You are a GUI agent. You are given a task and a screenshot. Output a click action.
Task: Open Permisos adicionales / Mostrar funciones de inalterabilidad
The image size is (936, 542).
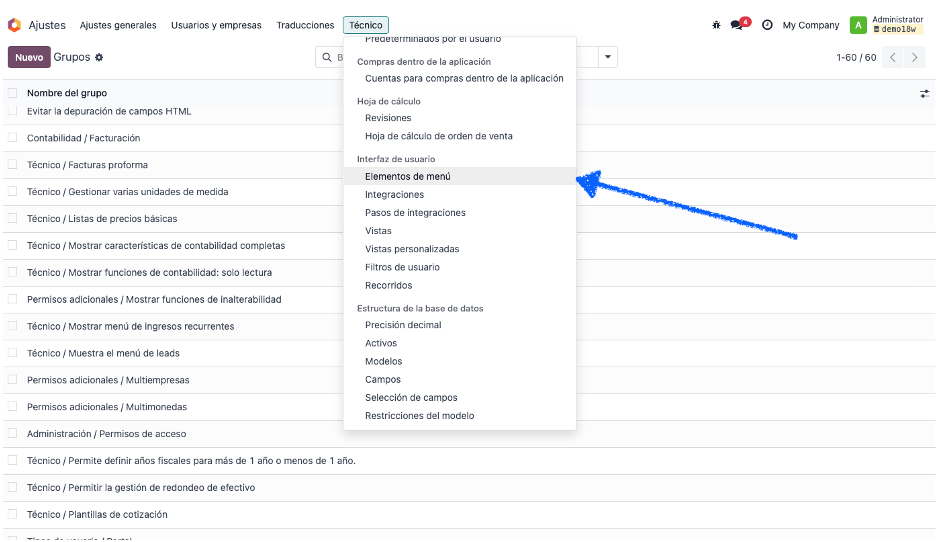pos(154,299)
